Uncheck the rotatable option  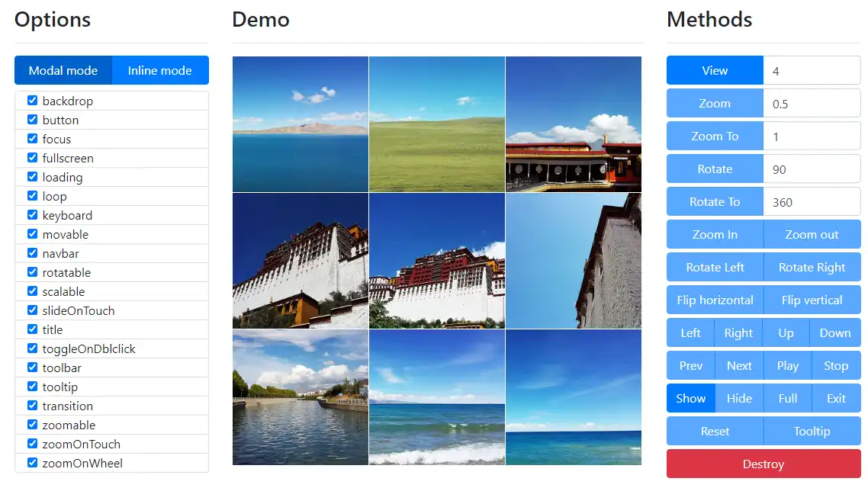point(33,272)
